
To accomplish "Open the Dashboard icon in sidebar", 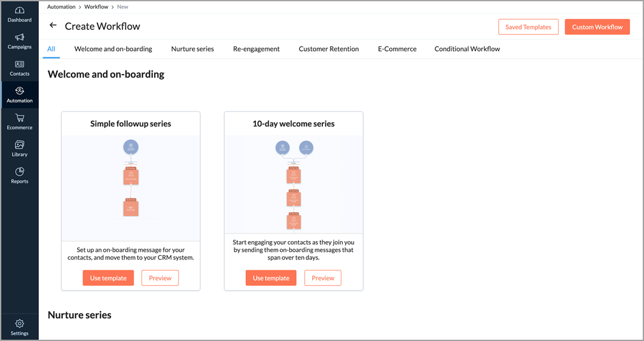I will [19, 11].
